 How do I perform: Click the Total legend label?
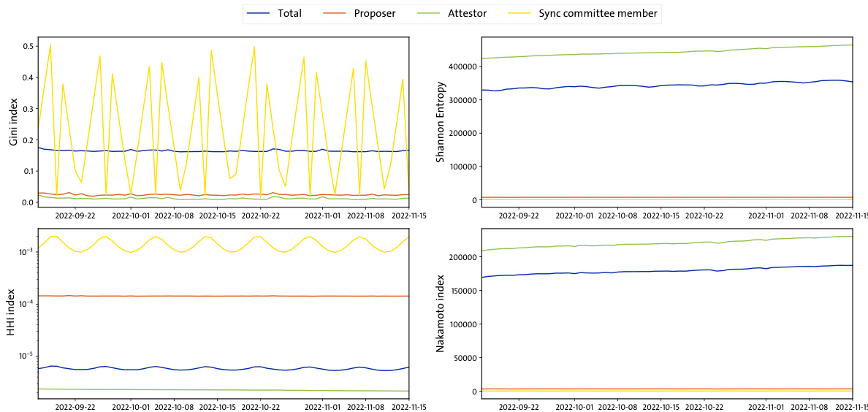pyautogui.click(x=289, y=13)
